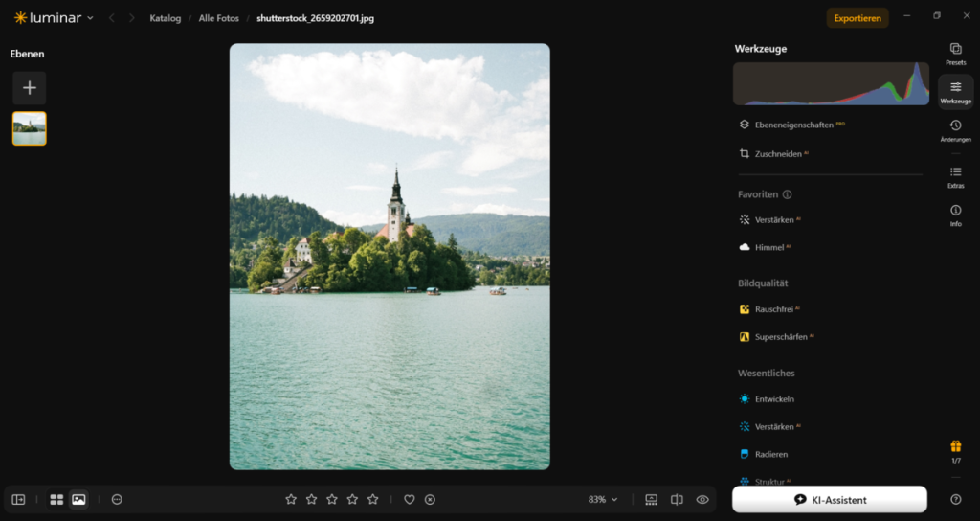The height and width of the screenshot is (521, 980).
Task: Click the gift icon showing 1/7
Action: coord(956,452)
